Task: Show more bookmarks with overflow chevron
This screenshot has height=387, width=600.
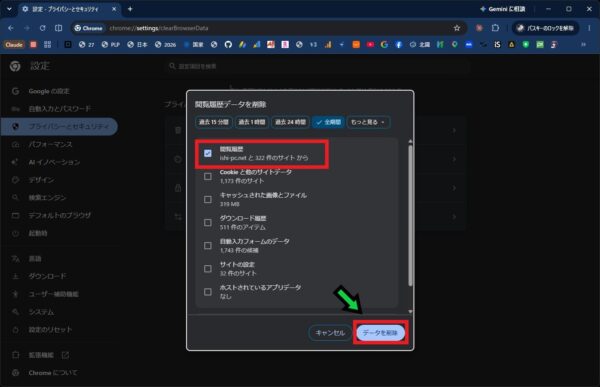Action: [584, 45]
